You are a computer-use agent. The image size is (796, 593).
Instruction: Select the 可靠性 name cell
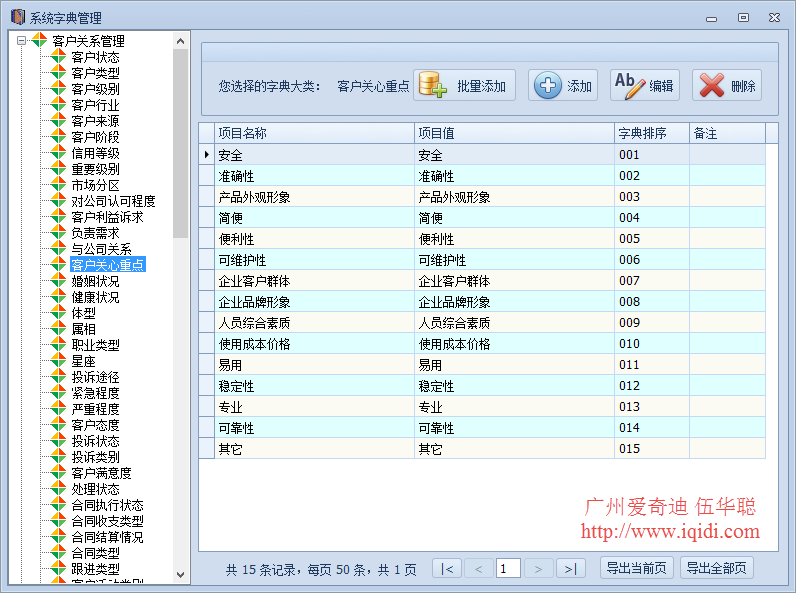[x=314, y=428]
